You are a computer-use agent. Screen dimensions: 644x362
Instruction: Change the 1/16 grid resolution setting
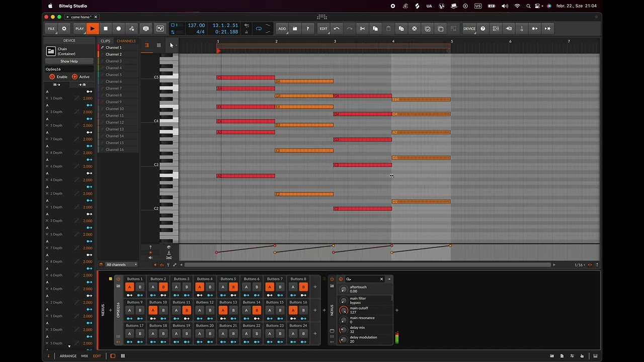point(580,265)
